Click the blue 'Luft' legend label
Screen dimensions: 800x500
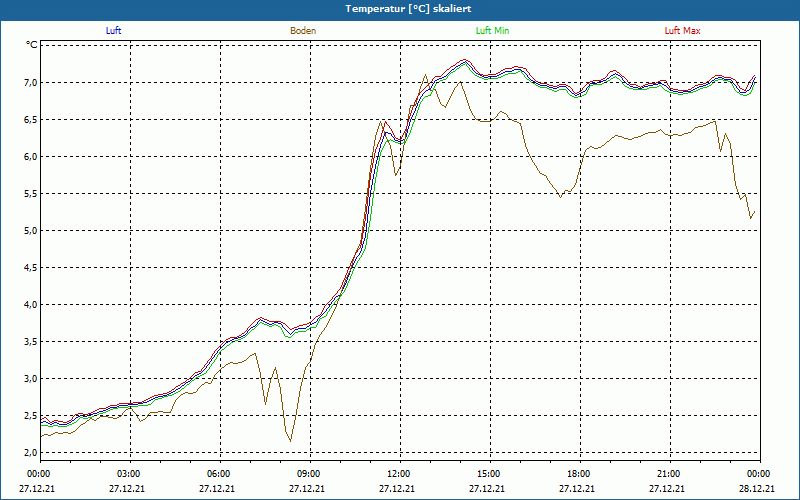113,31
